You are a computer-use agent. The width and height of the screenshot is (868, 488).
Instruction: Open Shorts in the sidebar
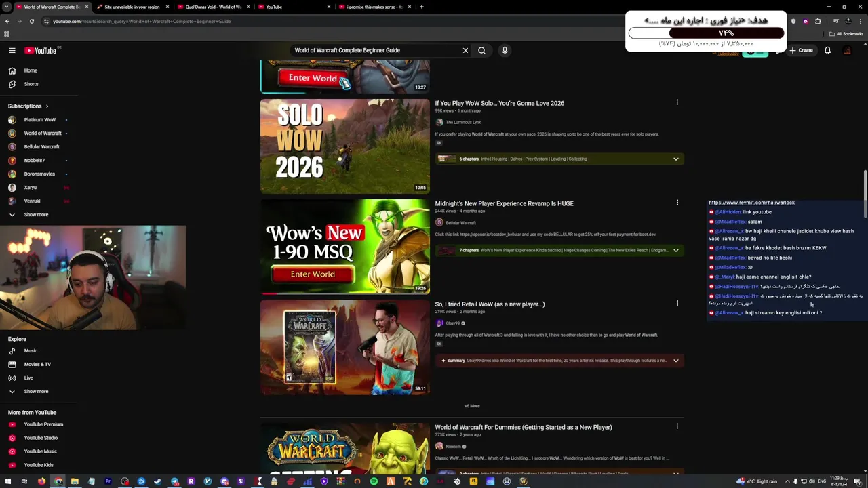(31, 84)
